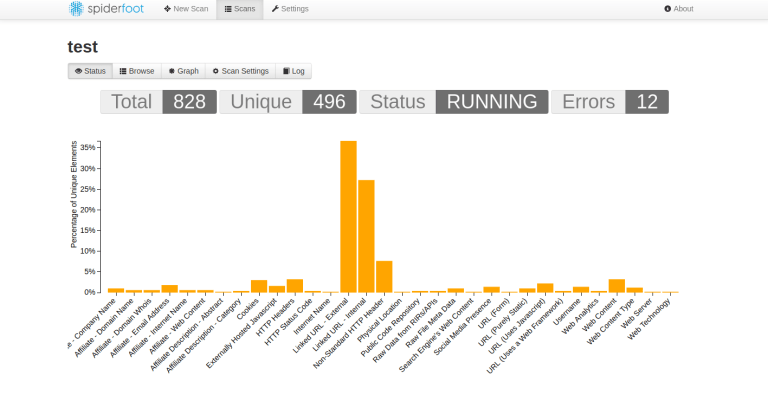Click the Public Code Repository axis label
Viewport: 768px width, 395px height.
tap(391, 327)
